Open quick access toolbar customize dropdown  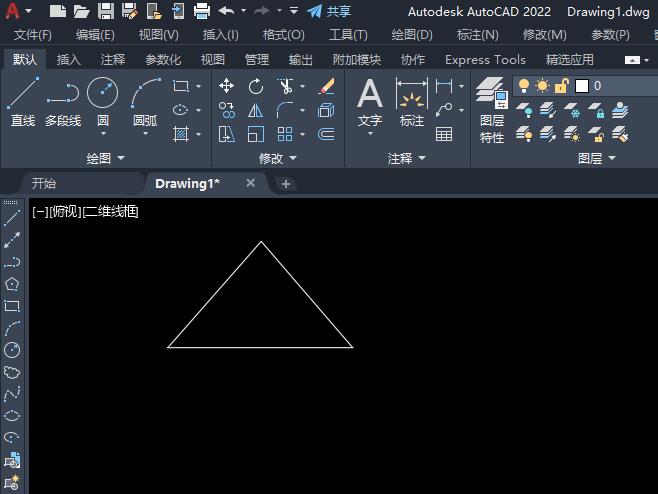pos(294,11)
